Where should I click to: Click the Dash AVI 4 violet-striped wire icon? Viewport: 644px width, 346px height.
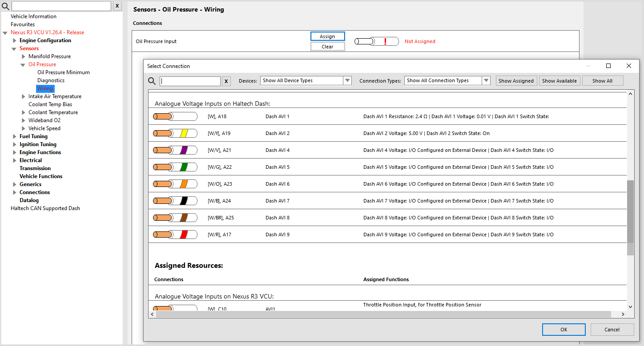coord(175,150)
